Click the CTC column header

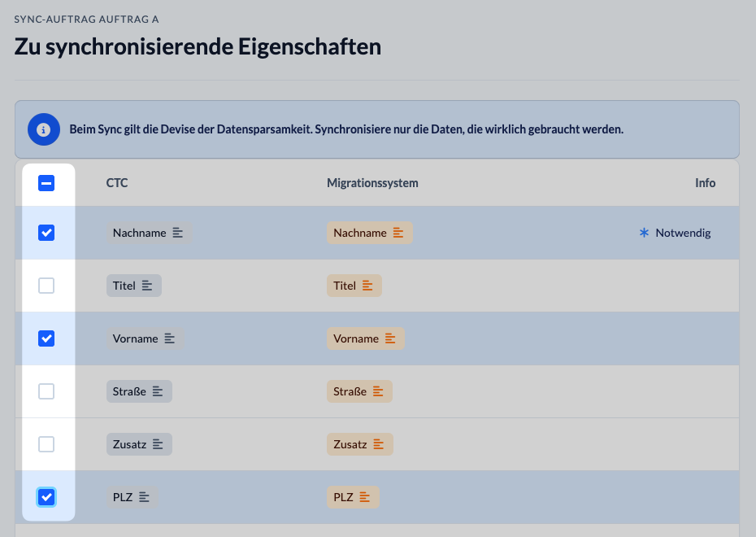coord(117,183)
